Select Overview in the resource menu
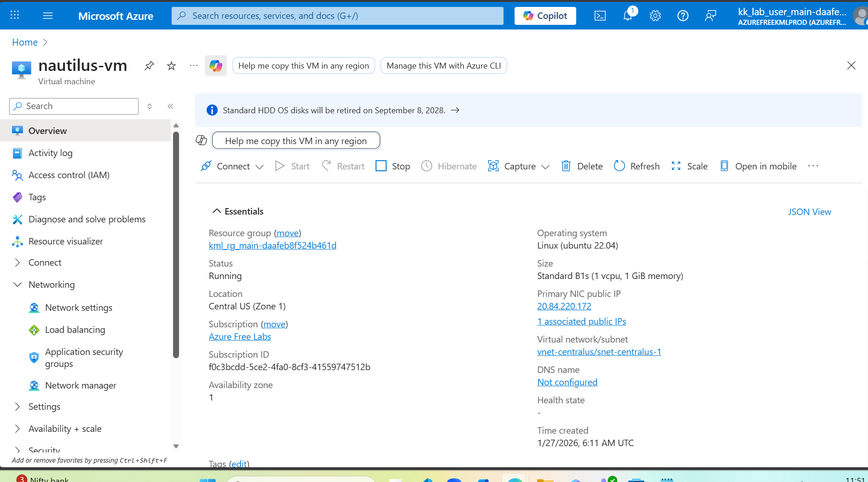868x482 pixels. coord(86,131)
